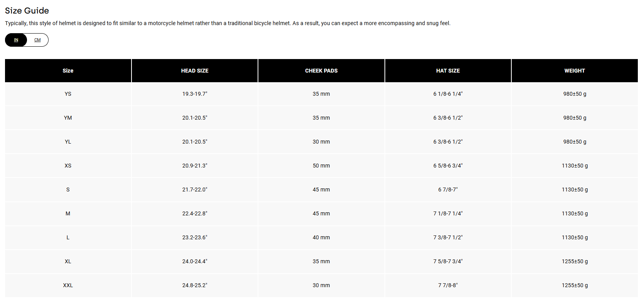Click the HAT SIZE column header
644x308 pixels.
click(448, 71)
